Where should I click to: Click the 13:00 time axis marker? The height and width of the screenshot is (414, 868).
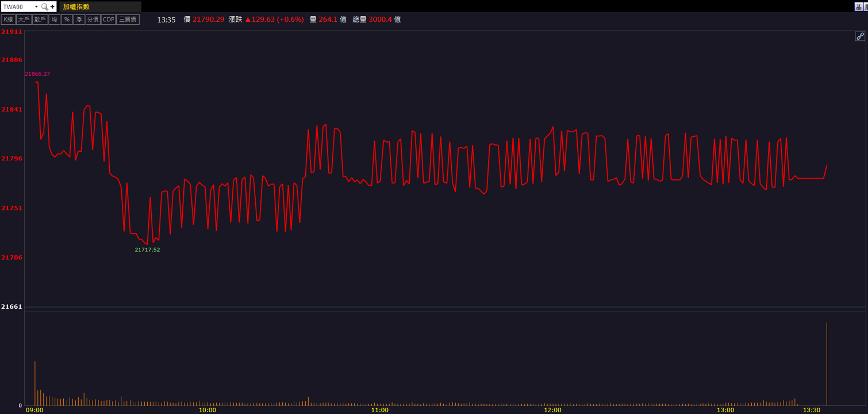click(725, 410)
